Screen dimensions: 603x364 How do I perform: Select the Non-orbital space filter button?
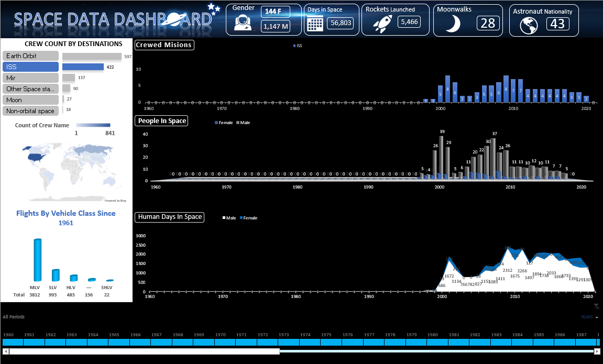[x=30, y=111]
